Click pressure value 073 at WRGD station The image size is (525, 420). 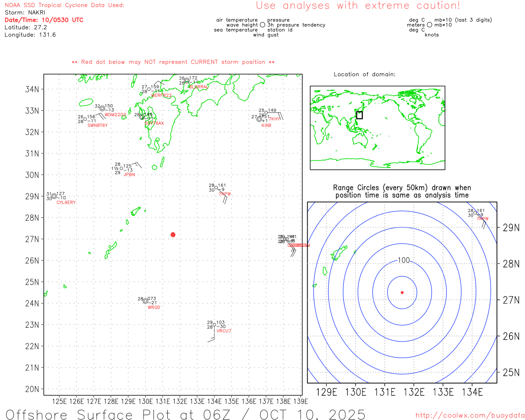click(152, 299)
